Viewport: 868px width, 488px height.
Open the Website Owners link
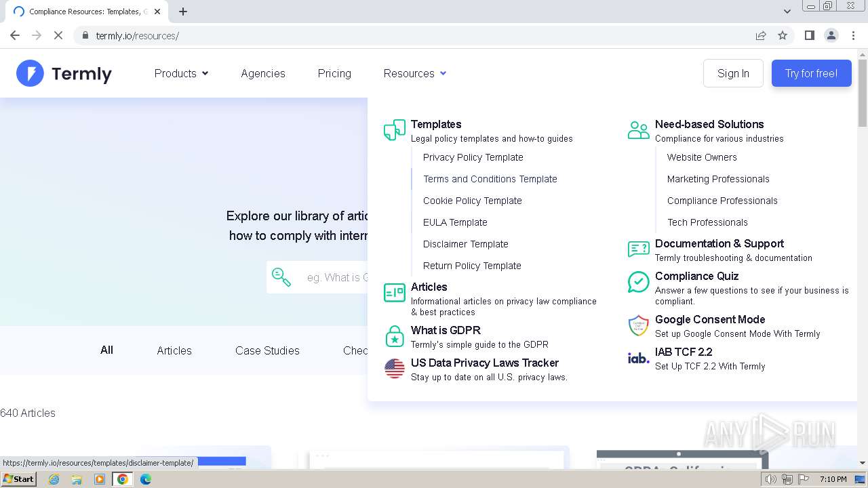tap(702, 157)
